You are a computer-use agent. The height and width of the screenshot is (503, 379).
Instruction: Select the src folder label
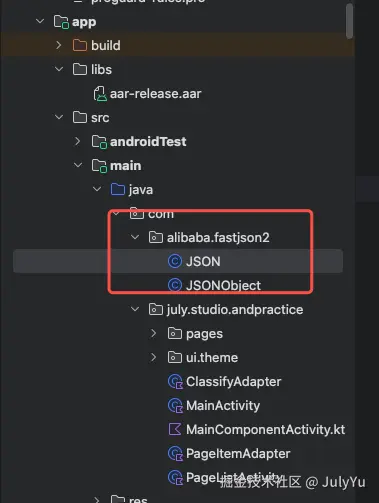point(100,118)
